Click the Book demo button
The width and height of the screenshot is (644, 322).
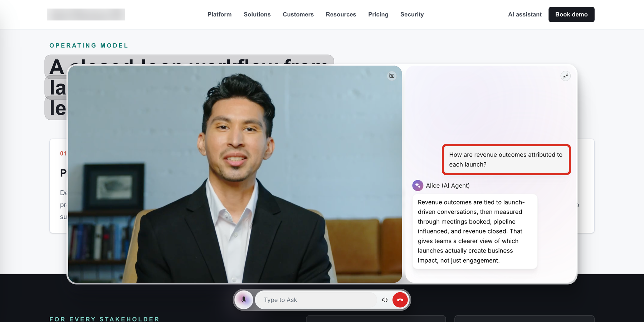click(571, 14)
